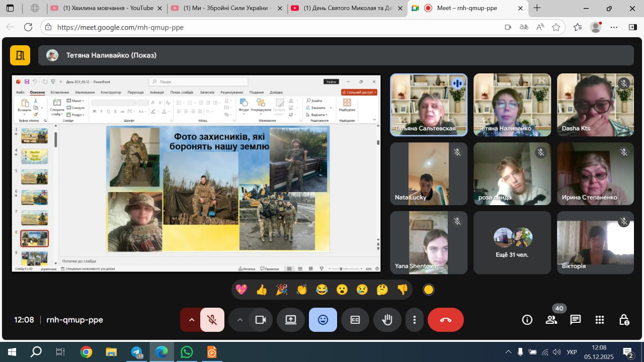Close the emoji reactions bar
Viewport: 644px width, 362px height.
pos(323,320)
